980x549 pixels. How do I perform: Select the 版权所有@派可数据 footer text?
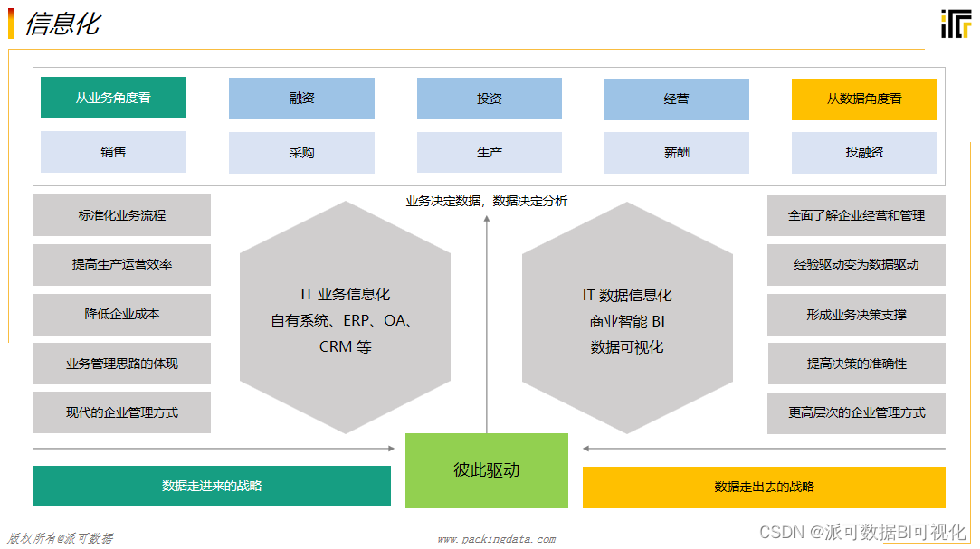click(x=61, y=538)
